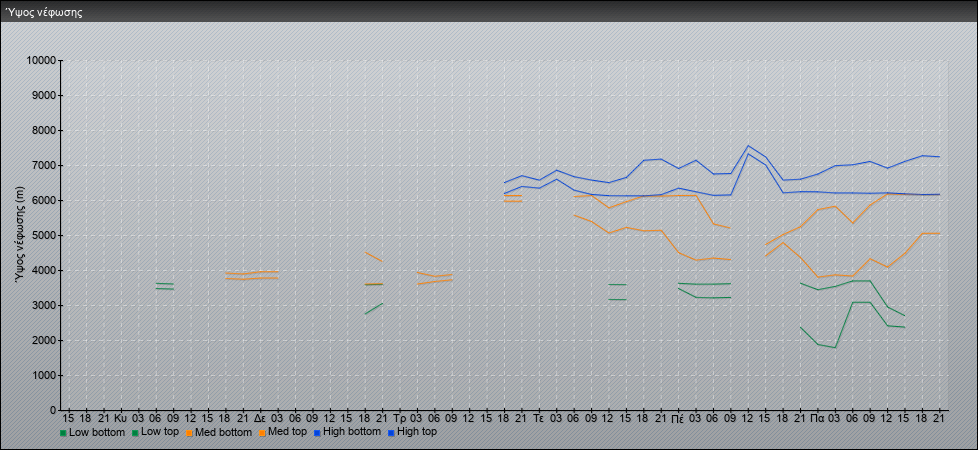978x450 pixels.
Task: Click the 4000 y-axis label
Action: [44, 270]
